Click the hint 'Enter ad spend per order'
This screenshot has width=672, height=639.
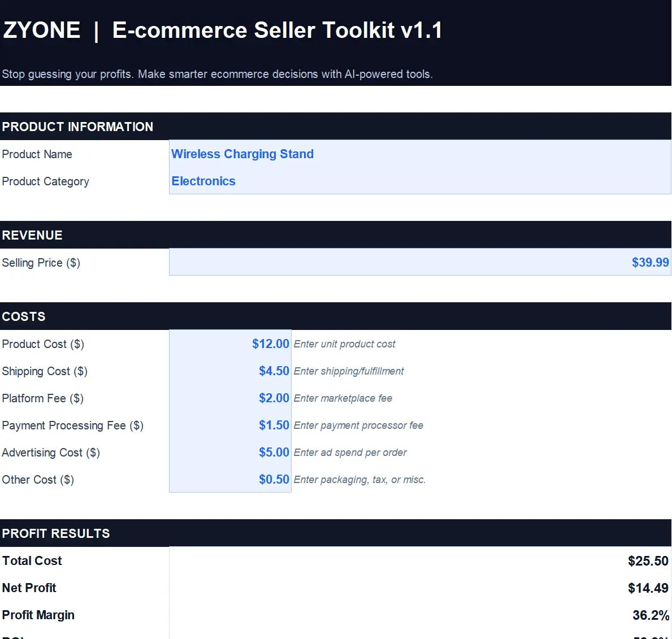pyautogui.click(x=350, y=453)
